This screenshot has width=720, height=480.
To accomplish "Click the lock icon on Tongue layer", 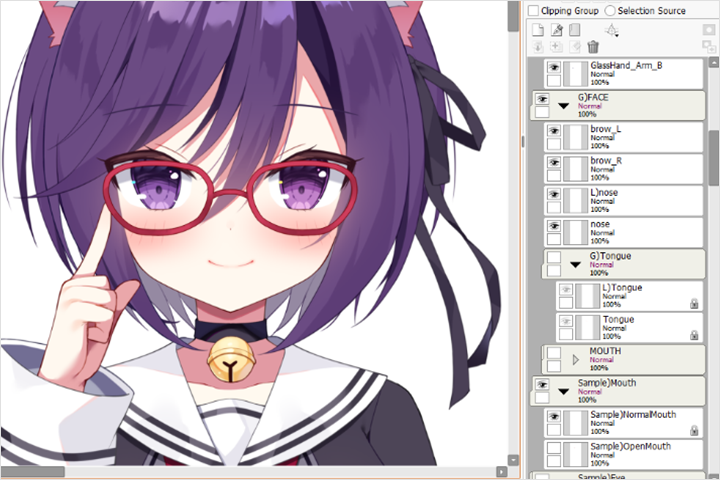I will pos(694,335).
